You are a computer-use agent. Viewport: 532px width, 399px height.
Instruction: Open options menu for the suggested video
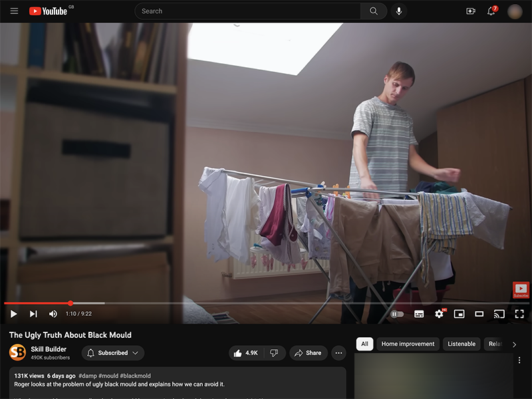pyautogui.click(x=519, y=360)
